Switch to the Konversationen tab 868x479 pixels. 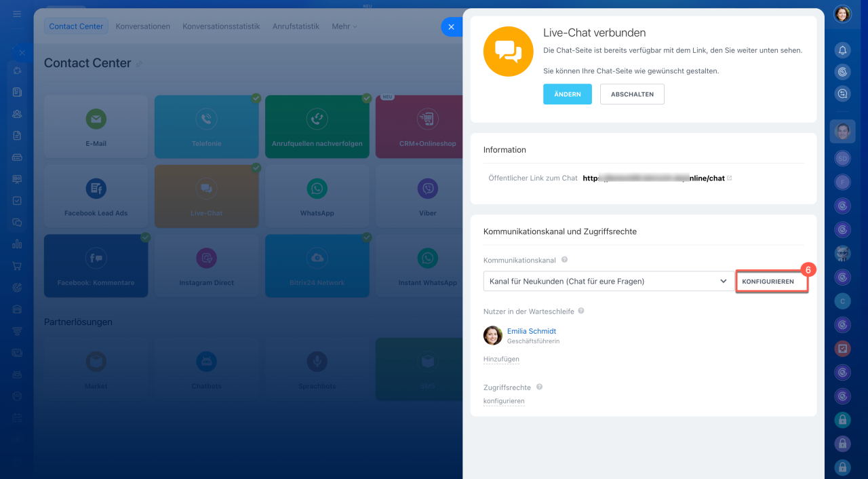point(142,26)
